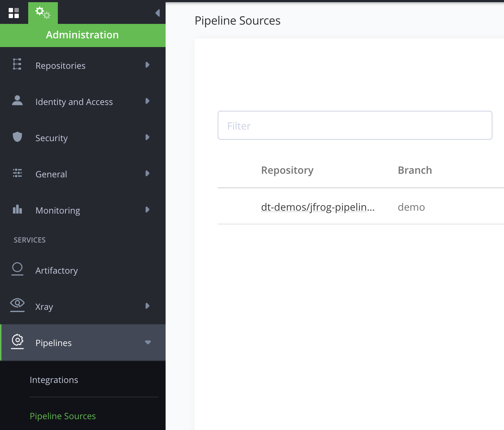This screenshot has width=504, height=430.
Task: Expand the Repositories submenu
Action: coord(148,65)
